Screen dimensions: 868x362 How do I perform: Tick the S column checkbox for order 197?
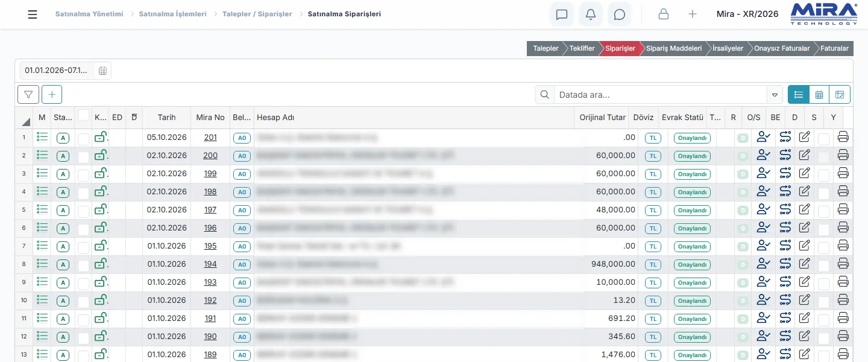point(823,211)
